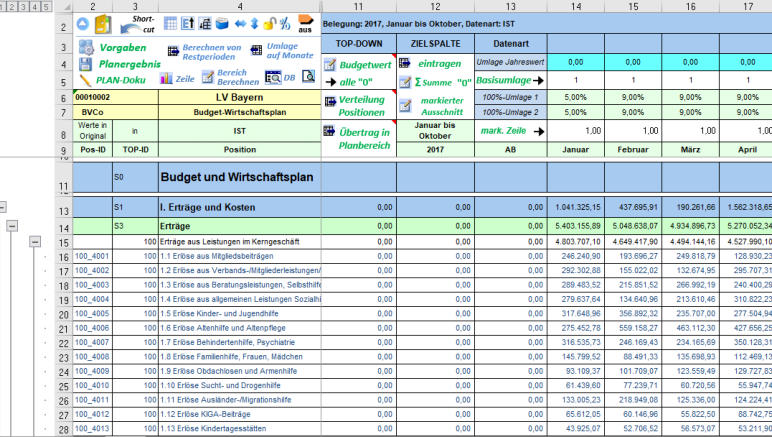Click Budgetwert eintragen link

[x=361, y=62]
